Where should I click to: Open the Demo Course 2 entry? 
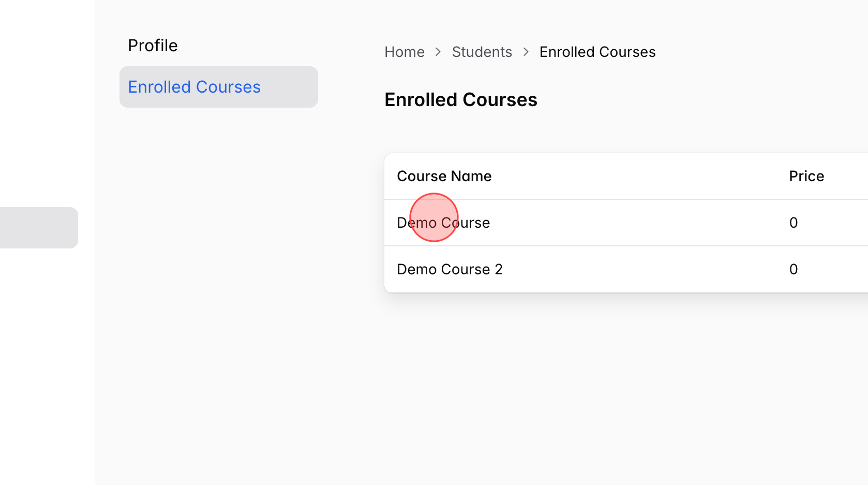point(450,269)
